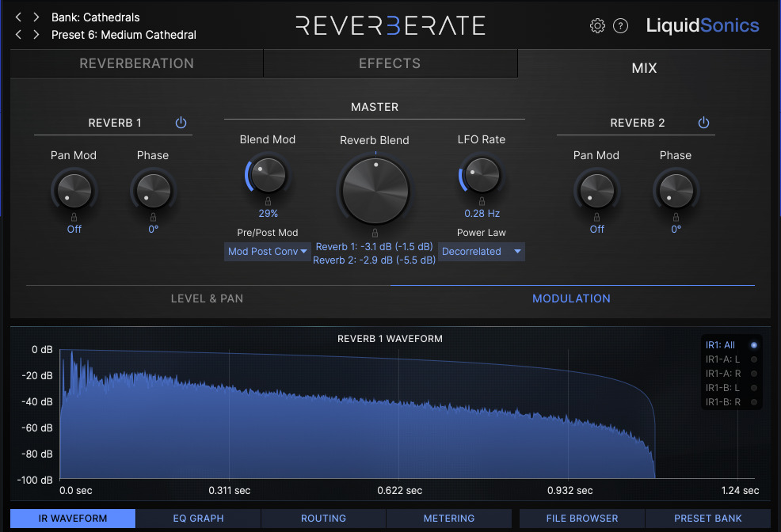Select the MODULATION sub-tab
Viewport: 781px width, 532px height.
click(571, 298)
